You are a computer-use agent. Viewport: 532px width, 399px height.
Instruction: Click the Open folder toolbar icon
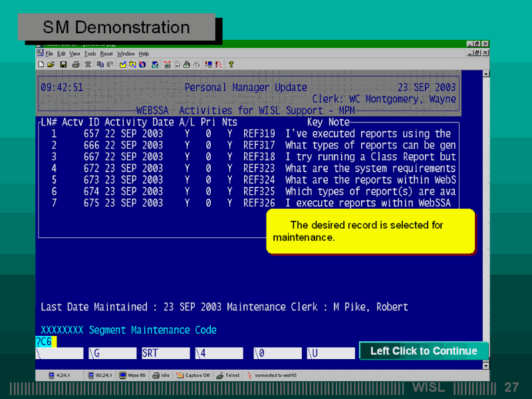point(51,65)
